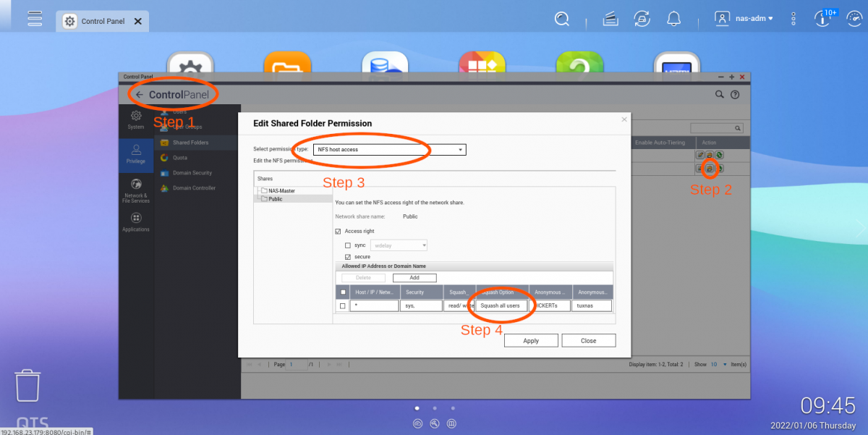Select Quota in the Privilege sidebar
This screenshot has height=435, width=868.
(x=180, y=158)
